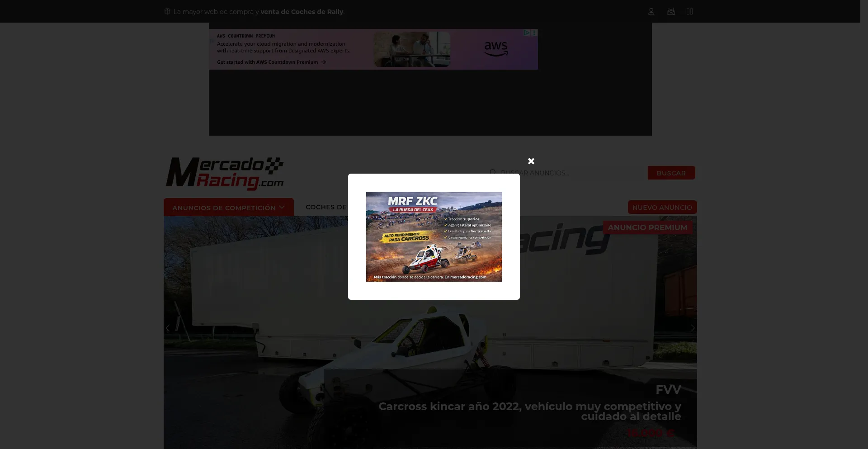
Task: Click the gift icon beside the tagline
Action: (167, 11)
